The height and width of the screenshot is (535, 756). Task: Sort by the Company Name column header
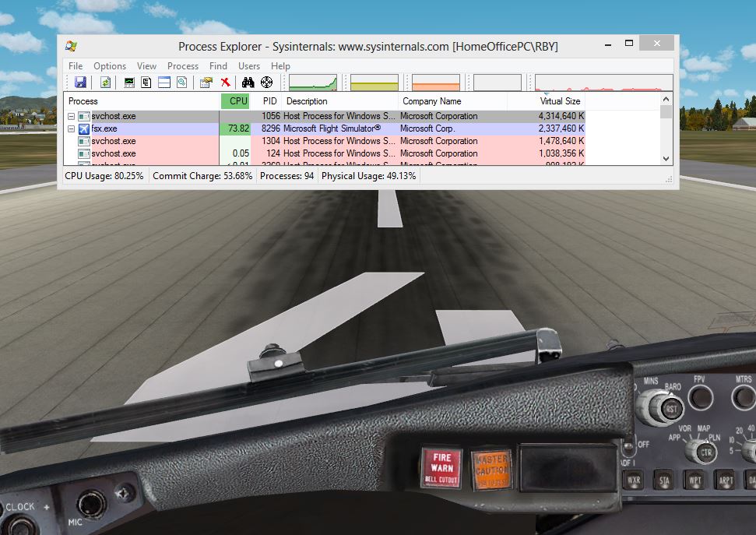tap(452, 101)
